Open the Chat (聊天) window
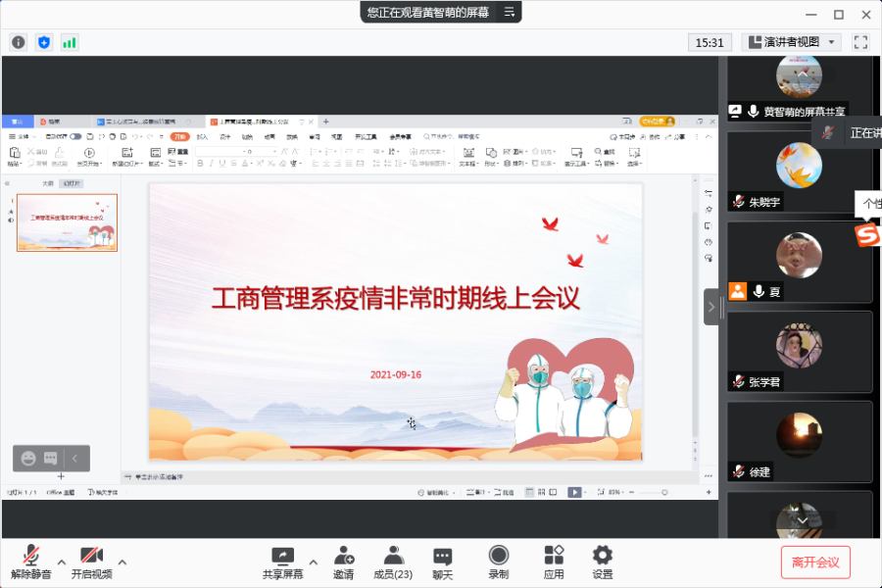The width and height of the screenshot is (882, 588). pyautogui.click(x=443, y=563)
